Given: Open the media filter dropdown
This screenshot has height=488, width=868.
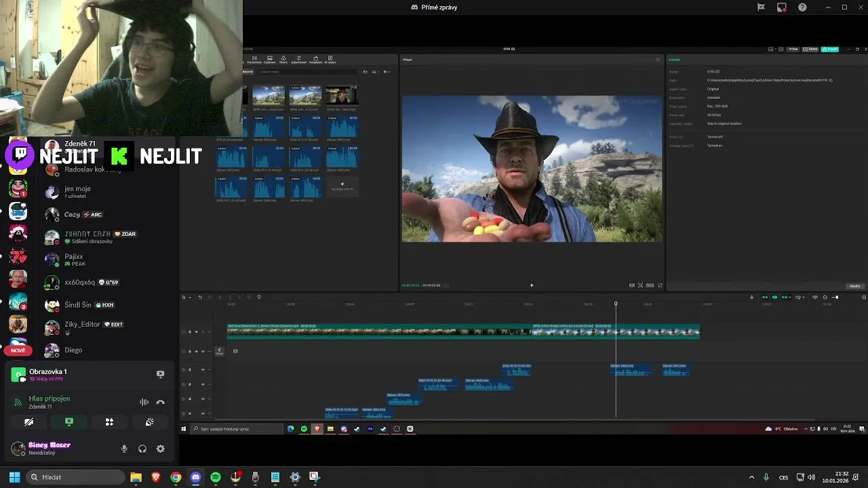Looking at the screenshot, I should click(x=387, y=72).
